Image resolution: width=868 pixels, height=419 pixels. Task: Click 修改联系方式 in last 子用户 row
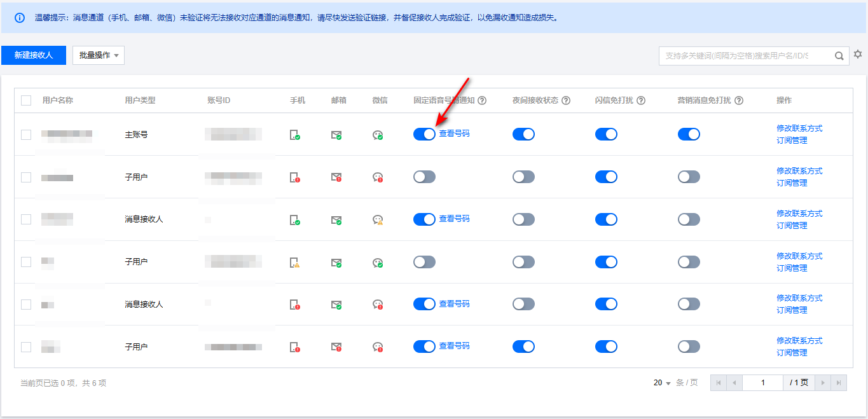tap(799, 341)
